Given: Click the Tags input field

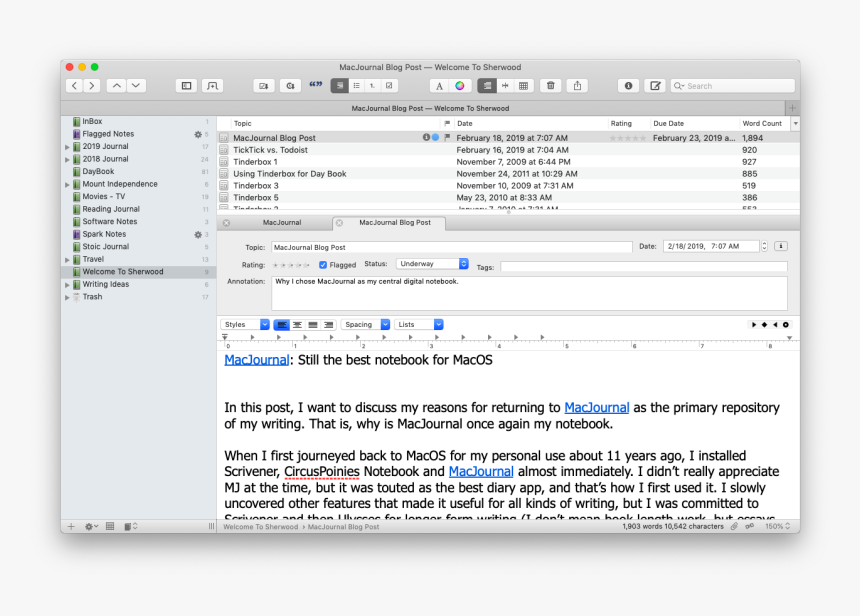Looking at the screenshot, I should click(643, 267).
